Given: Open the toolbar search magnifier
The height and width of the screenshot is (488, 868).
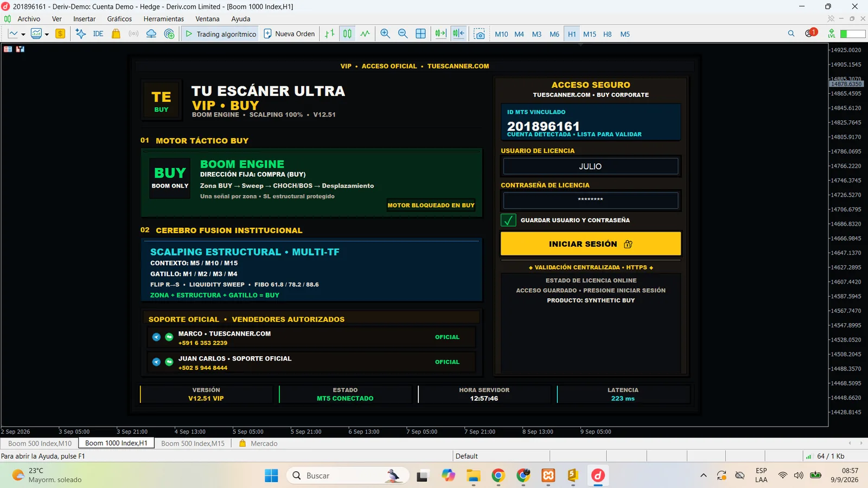Looking at the screenshot, I should [x=791, y=34].
